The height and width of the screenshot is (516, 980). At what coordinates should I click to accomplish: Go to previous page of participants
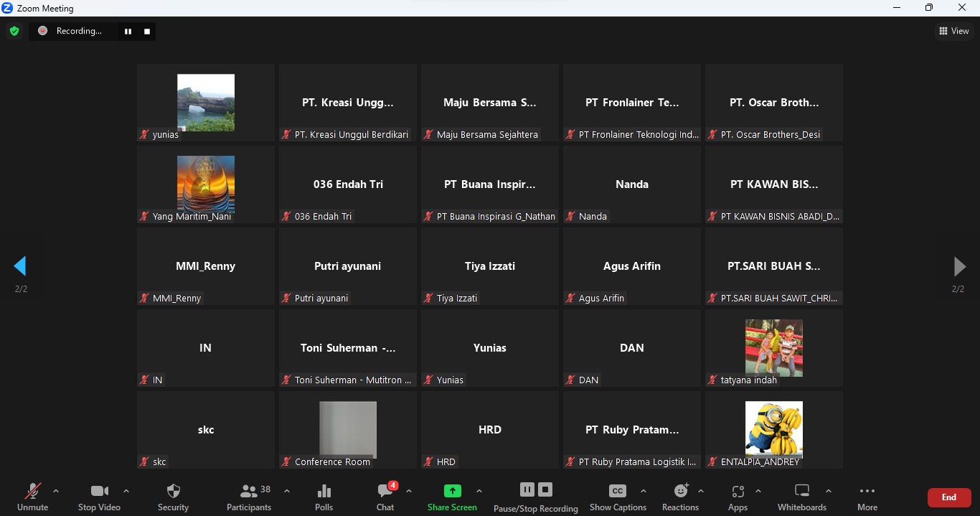click(20, 266)
